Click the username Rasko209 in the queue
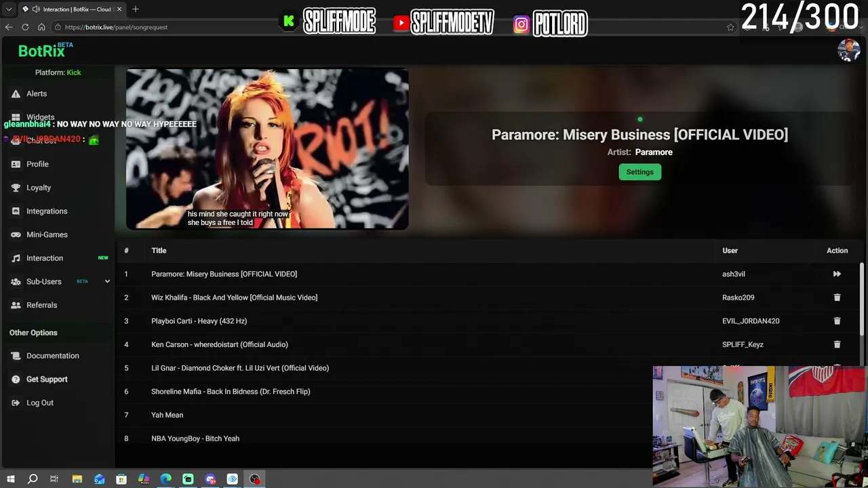This screenshot has height=488, width=868. (x=738, y=298)
